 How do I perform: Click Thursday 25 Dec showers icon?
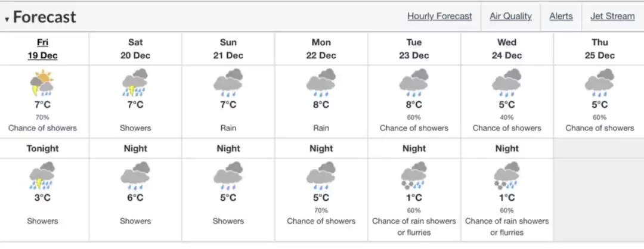[x=599, y=82]
